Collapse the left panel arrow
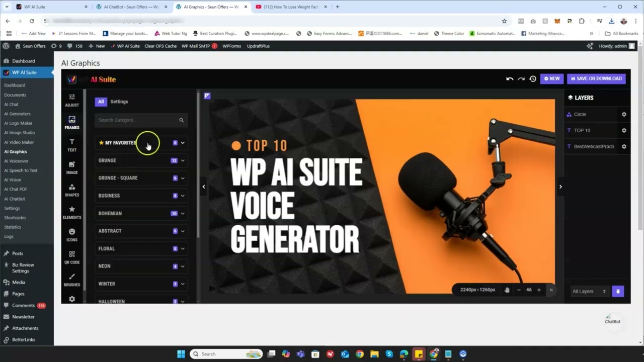The image size is (644, 362). point(204,187)
